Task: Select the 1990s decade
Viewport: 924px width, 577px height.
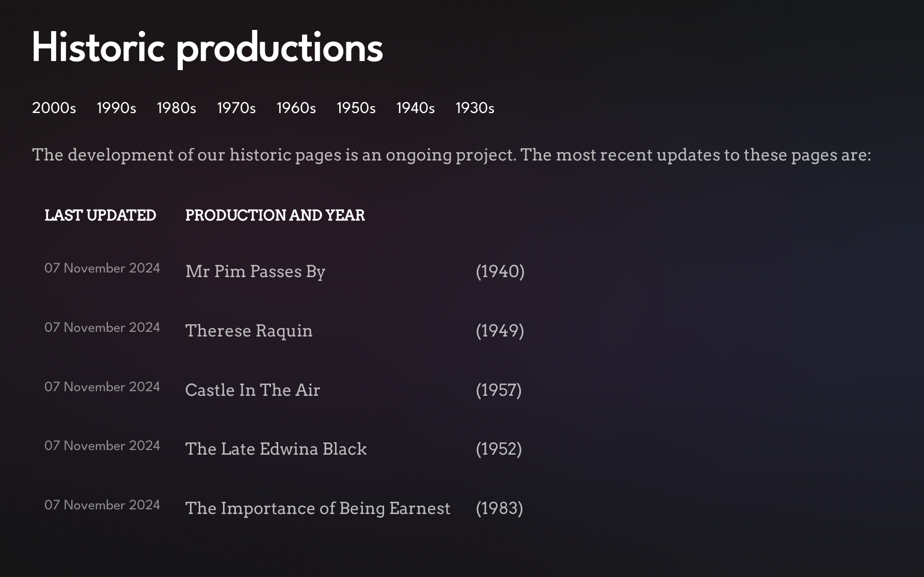Action: pyautogui.click(x=116, y=108)
